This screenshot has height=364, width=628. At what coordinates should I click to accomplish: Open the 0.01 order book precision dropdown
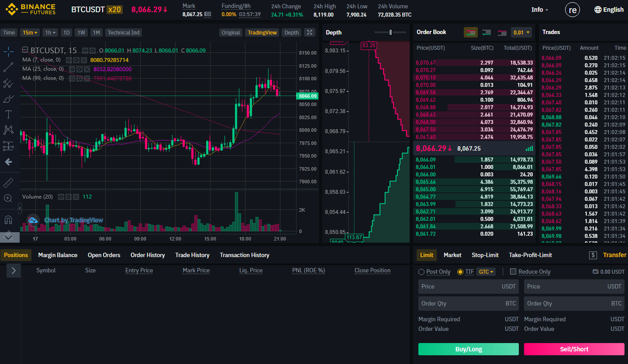(521, 32)
